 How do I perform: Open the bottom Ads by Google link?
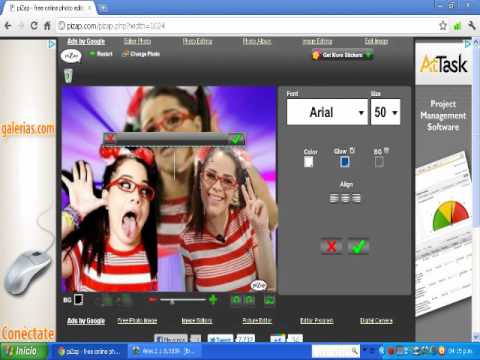pyautogui.click(x=86, y=321)
